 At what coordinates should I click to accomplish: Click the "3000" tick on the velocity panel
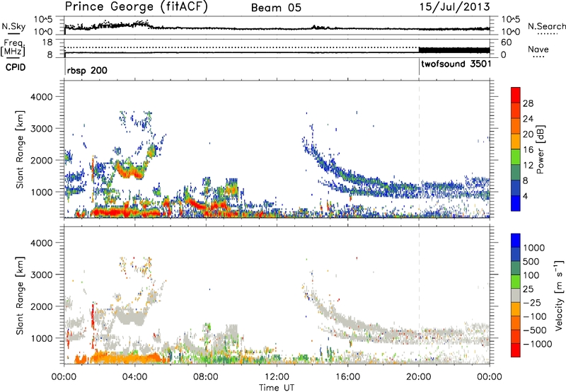tap(41, 275)
